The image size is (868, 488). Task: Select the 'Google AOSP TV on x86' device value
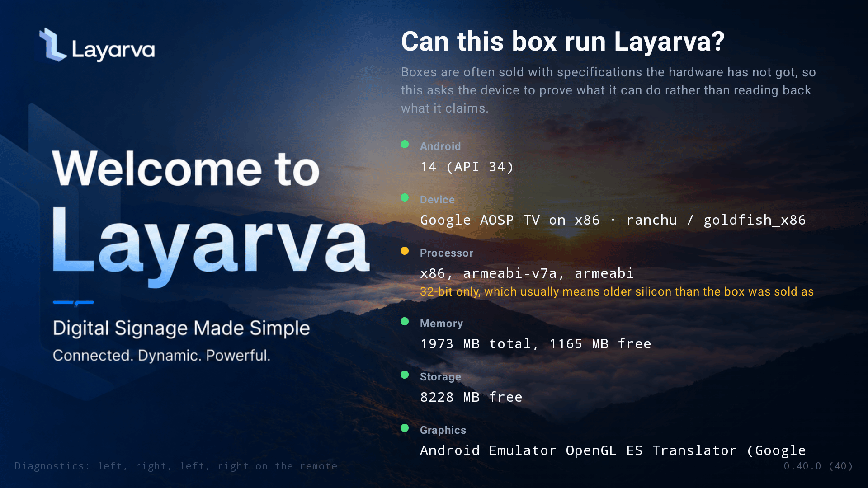click(613, 220)
